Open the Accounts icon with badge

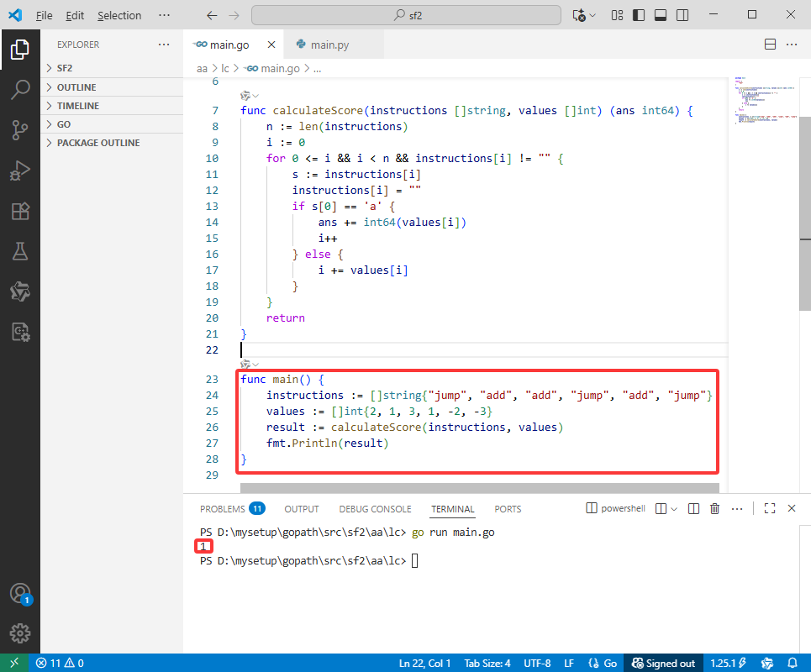click(21, 593)
